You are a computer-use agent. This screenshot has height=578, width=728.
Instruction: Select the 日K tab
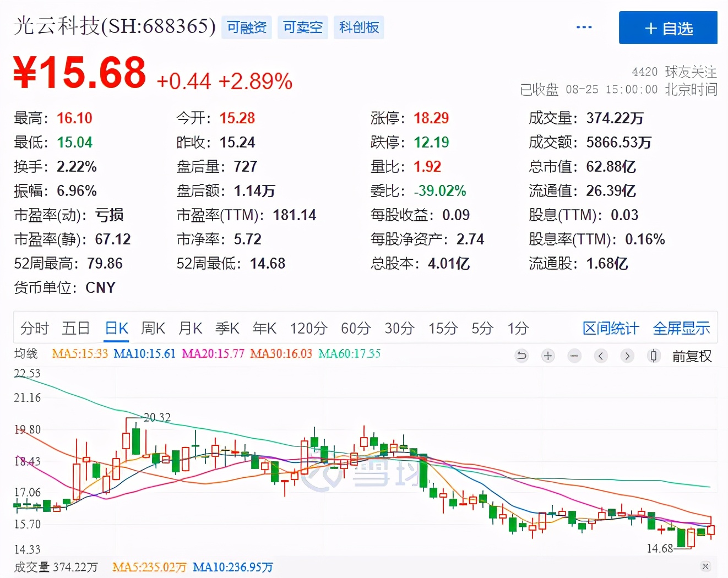point(117,329)
